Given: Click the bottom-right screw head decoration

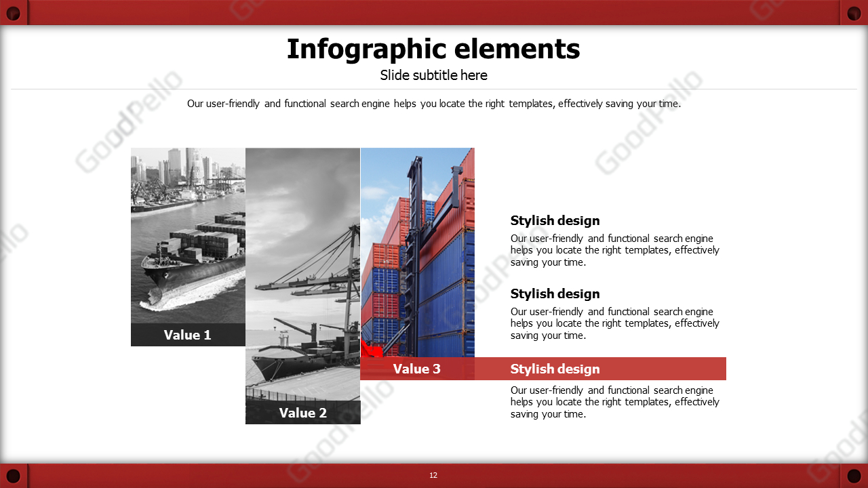Looking at the screenshot, I should [x=853, y=475].
